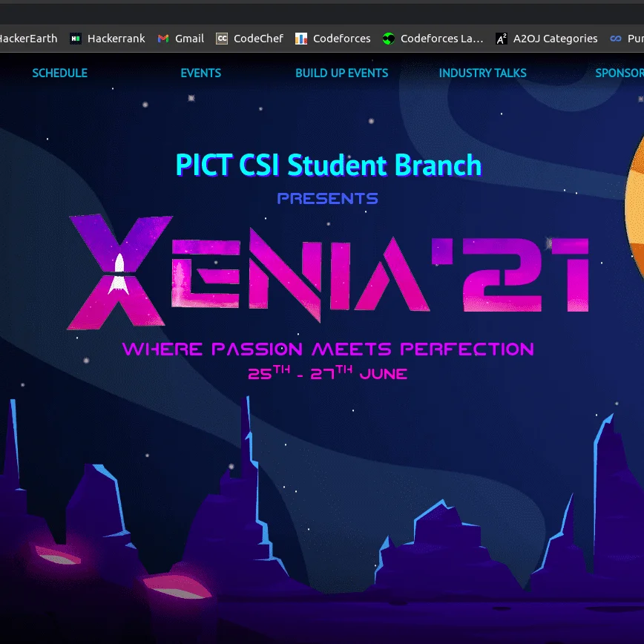This screenshot has width=644, height=644.
Task: Open the HackerEarth bookmark
Action: click(x=28, y=39)
